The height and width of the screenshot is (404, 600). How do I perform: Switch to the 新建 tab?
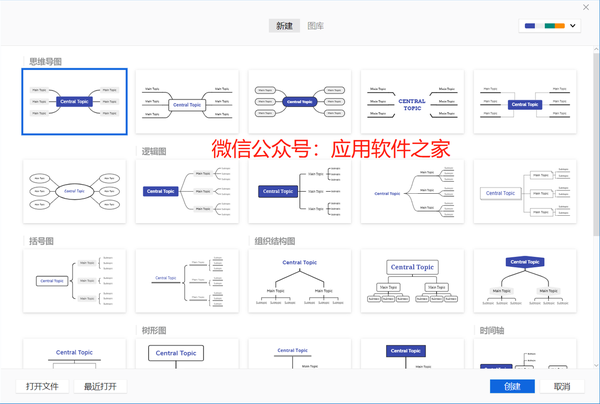(x=285, y=26)
